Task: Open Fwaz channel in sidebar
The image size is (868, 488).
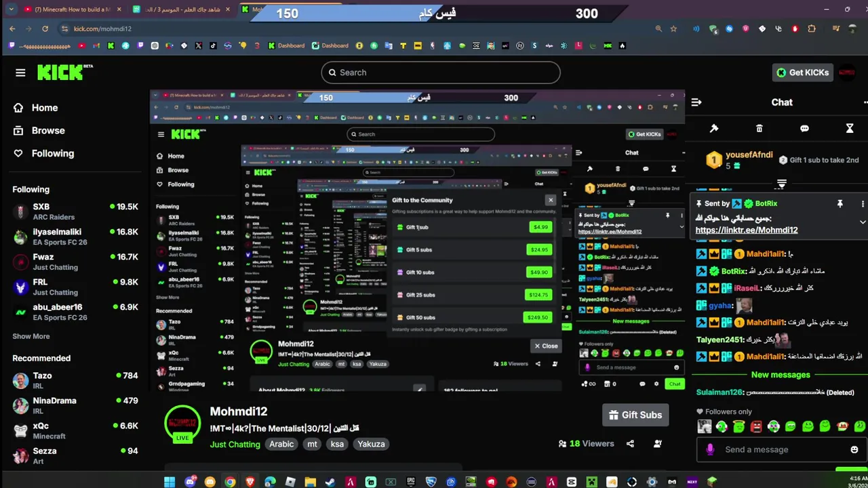Action: tap(75, 262)
